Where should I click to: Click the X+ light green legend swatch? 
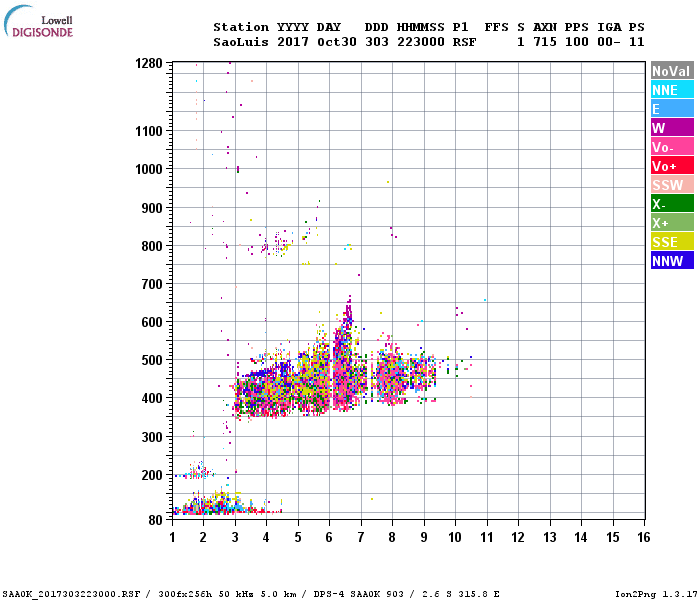point(672,223)
